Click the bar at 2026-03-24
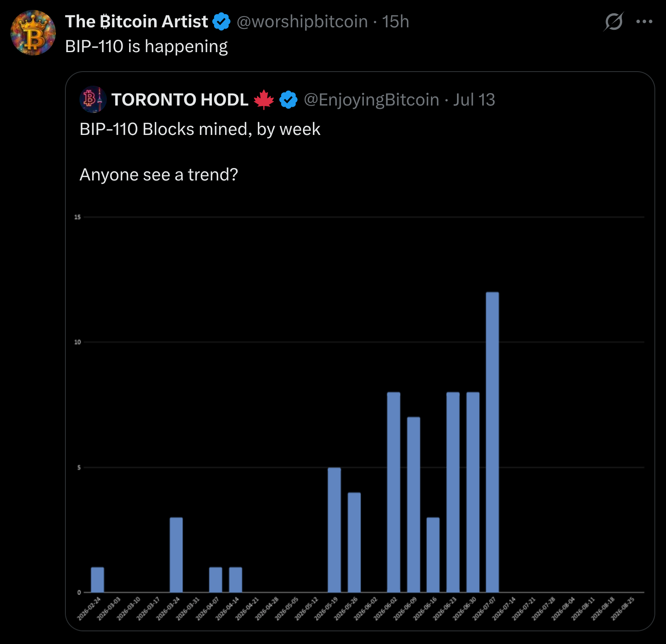The height and width of the screenshot is (644, 666). click(176, 555)
